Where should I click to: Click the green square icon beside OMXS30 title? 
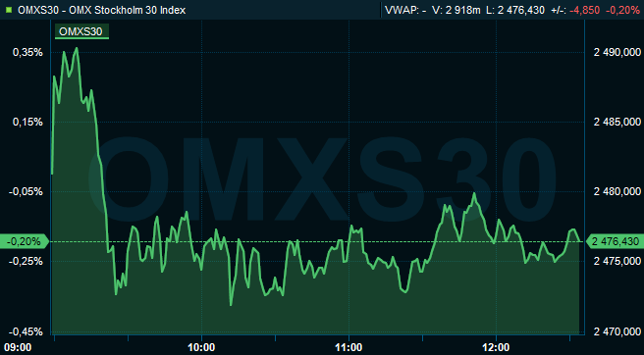point(9,10)
